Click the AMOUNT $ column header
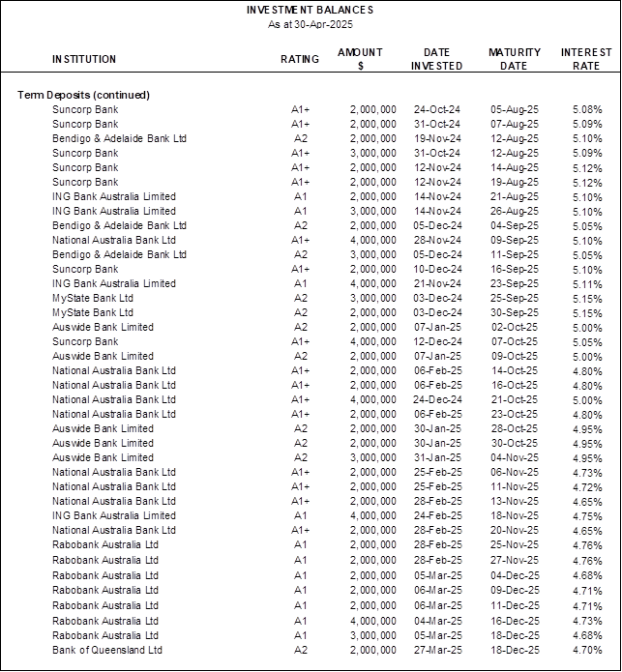622x672 pixels. 360,59
